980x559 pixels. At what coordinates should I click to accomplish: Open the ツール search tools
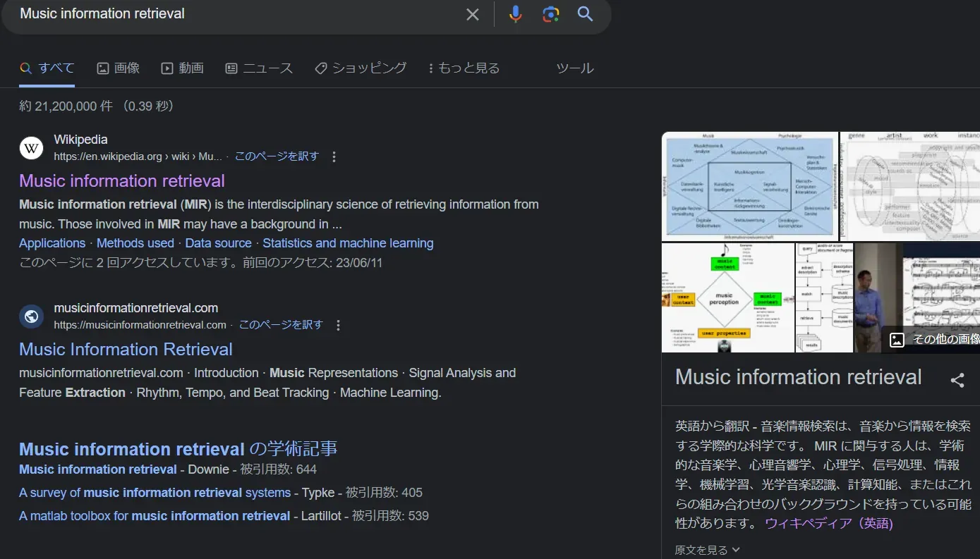pyautogui.click(x=574, y=68)
